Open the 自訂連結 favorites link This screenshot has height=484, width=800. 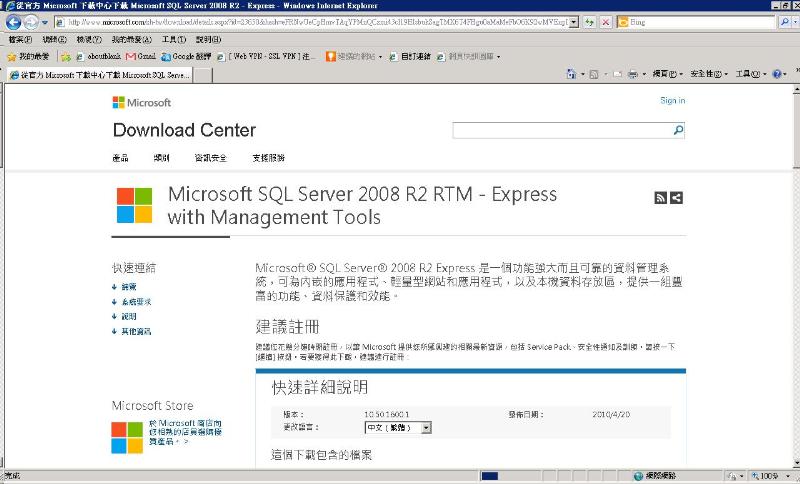[x=410, y=57]
